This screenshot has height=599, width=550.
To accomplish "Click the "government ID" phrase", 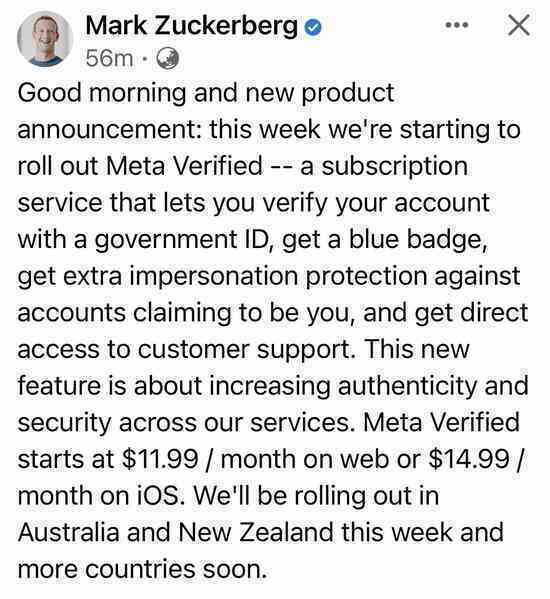I will coord(183,240).
